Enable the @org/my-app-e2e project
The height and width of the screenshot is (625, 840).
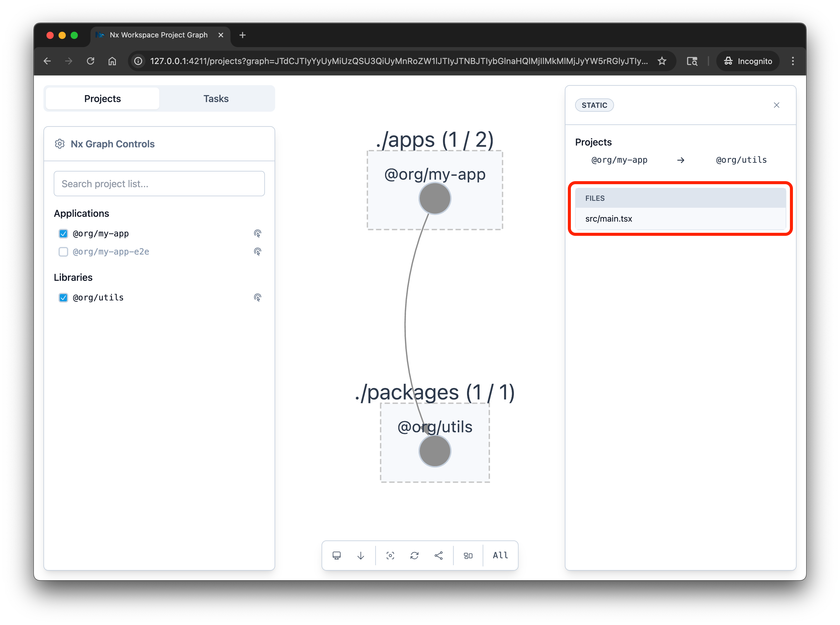click(63, 252)
